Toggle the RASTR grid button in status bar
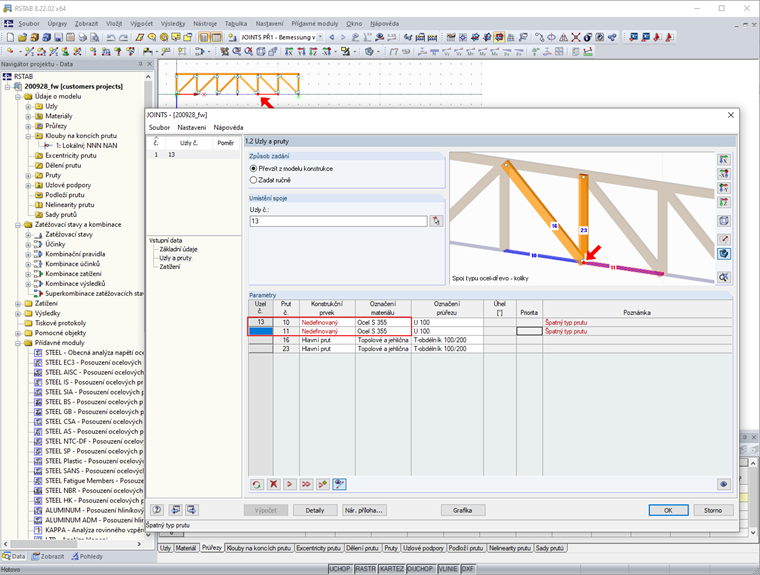 [x=365, y=569]
